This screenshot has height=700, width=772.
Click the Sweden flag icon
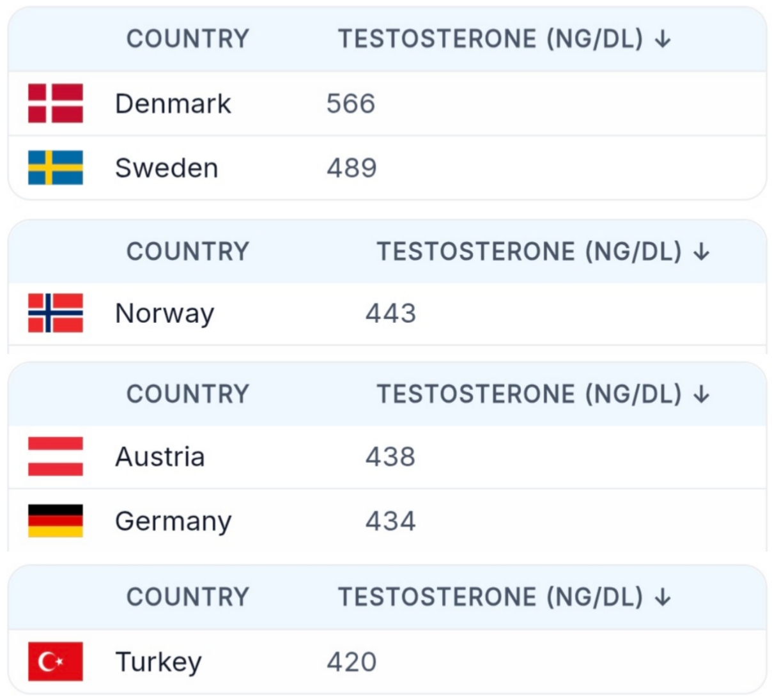coord(56,167)
